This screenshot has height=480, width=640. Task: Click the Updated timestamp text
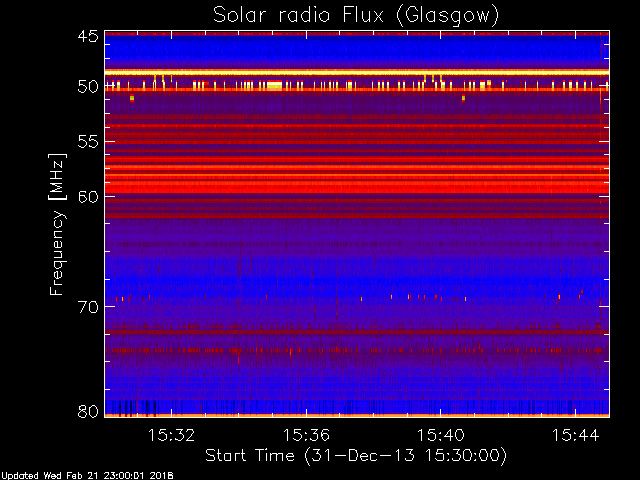click(87, 476)
